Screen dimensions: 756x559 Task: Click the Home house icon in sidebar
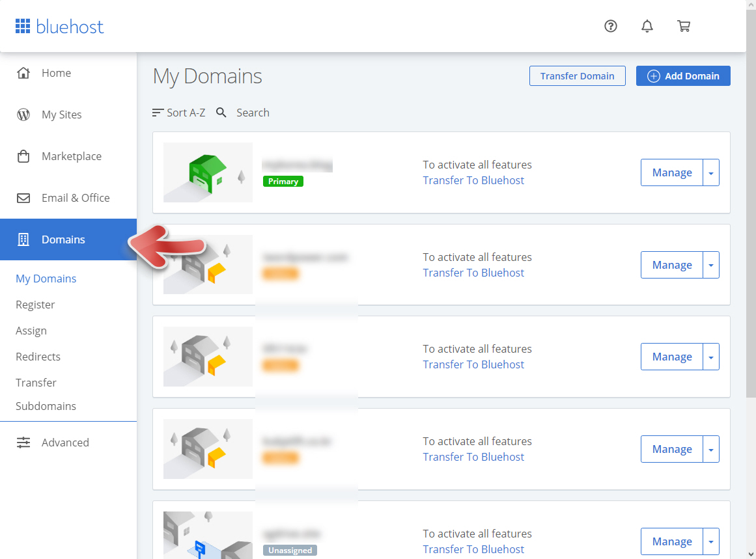click(x=23, y=73)
